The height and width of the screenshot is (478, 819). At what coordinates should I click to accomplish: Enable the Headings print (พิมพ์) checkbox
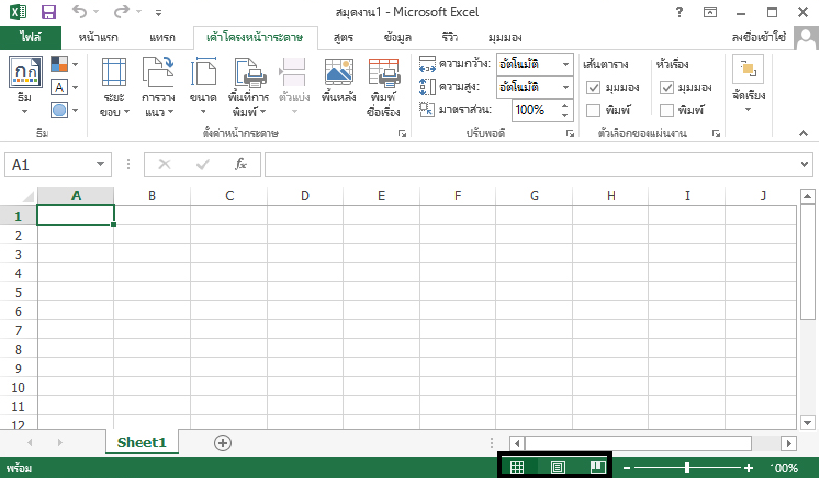667,110
